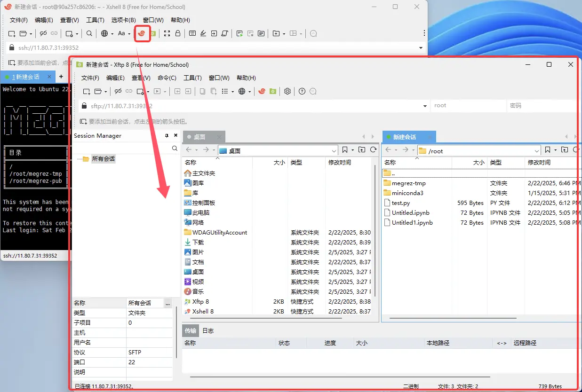The width and height of the screenshot is (582, 392).
Task: Open the /root remote path dropdown
Action: pyautogui.click(x=538, y=150)
